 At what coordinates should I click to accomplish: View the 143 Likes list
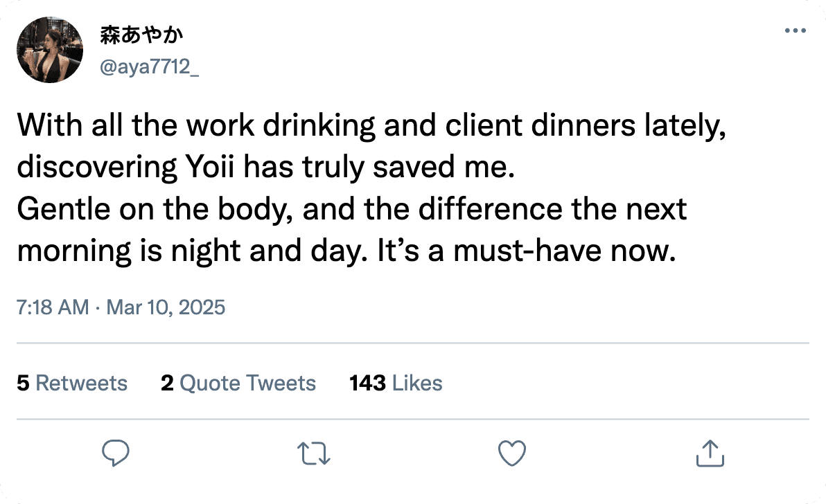396,383
